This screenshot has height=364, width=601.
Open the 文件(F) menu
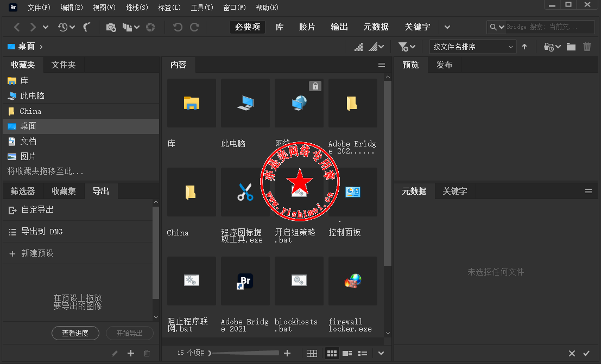(x=39, y=7)
